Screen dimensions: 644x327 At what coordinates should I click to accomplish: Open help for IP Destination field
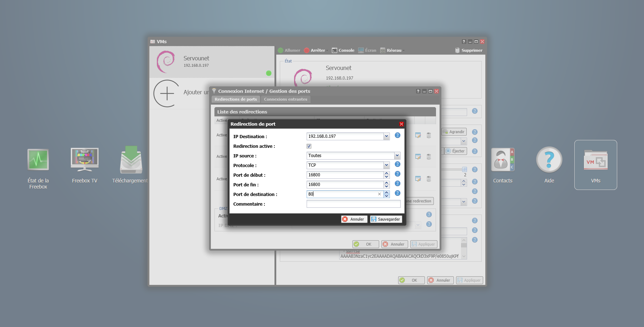(397, 135)
